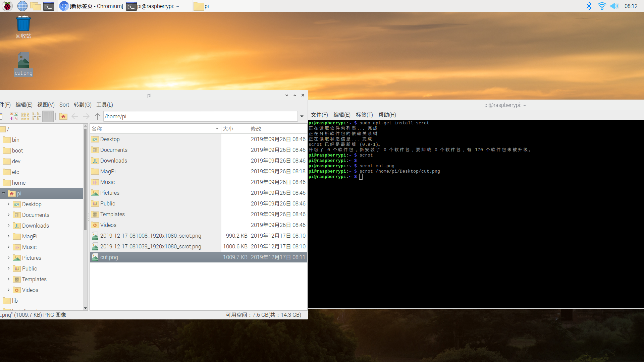644x362 pixels.
Task: Open path bar history dropdown
Action: pos(302,116)
